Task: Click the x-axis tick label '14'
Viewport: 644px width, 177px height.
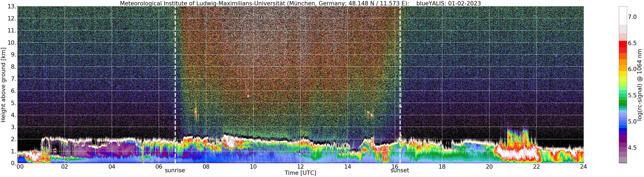Action: click(x=347, y=167)
